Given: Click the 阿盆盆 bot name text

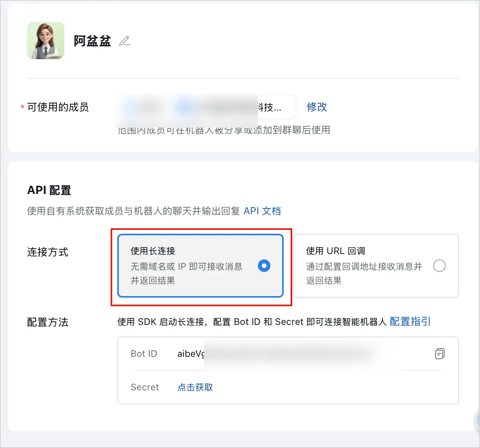Looking at the screenshot, I should click(92, 41).
